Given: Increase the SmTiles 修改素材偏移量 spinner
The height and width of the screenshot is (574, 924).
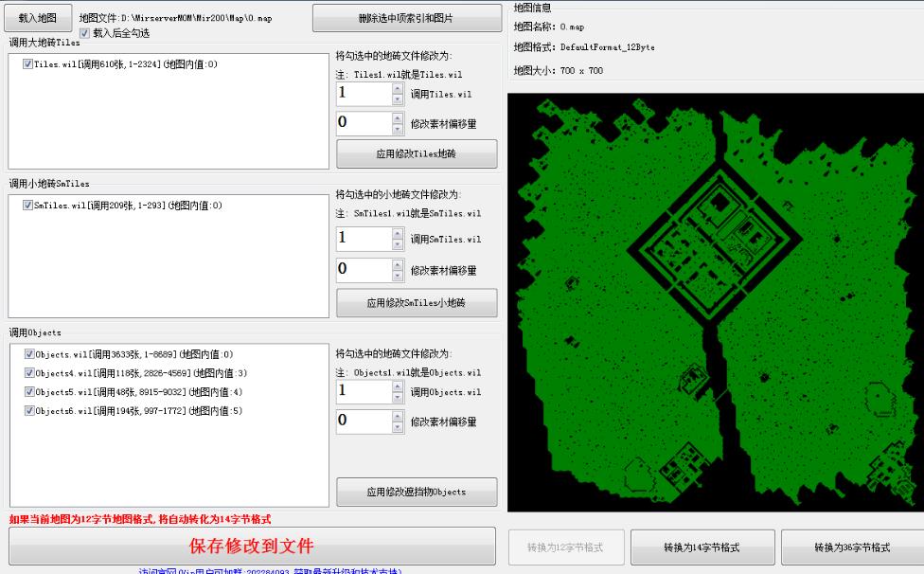Looking at the screenshot, I should click(x=398, y=264).
